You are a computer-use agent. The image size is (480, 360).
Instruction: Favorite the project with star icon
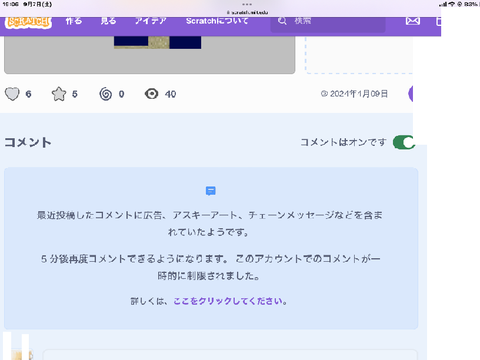(x=59, y=94)
